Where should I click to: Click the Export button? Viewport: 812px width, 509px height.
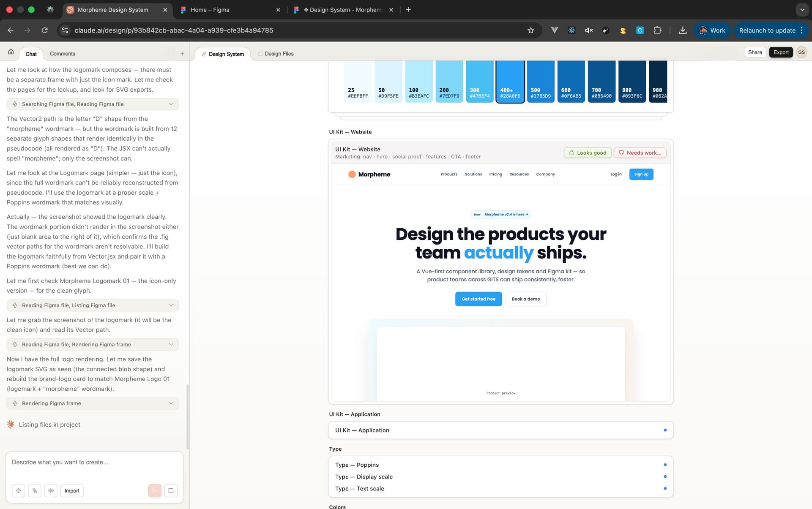781,52
